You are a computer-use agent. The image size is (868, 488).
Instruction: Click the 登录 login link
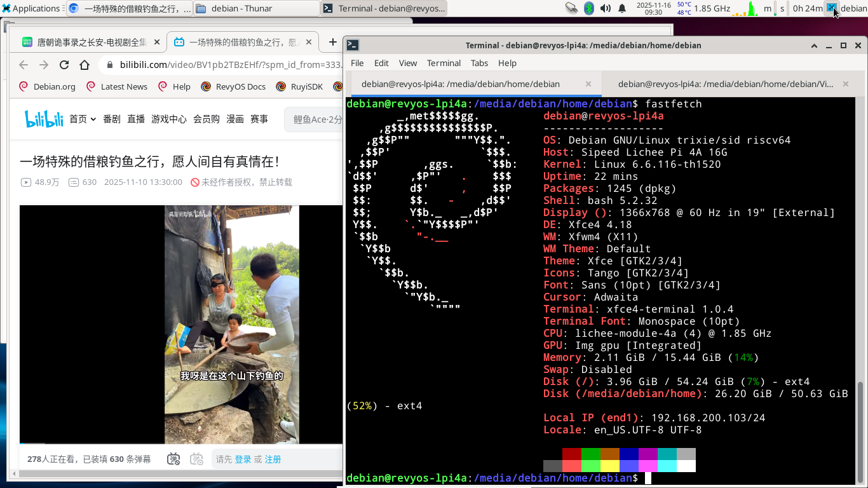243,459
